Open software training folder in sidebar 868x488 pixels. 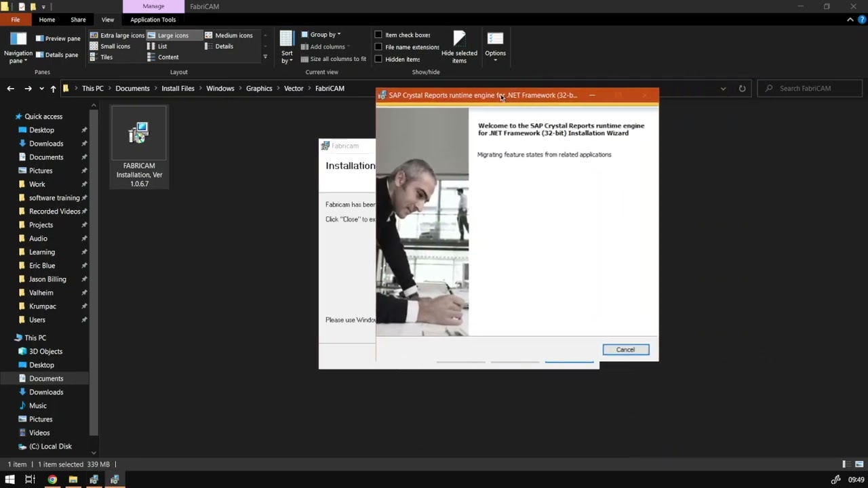tap(54, 198)
